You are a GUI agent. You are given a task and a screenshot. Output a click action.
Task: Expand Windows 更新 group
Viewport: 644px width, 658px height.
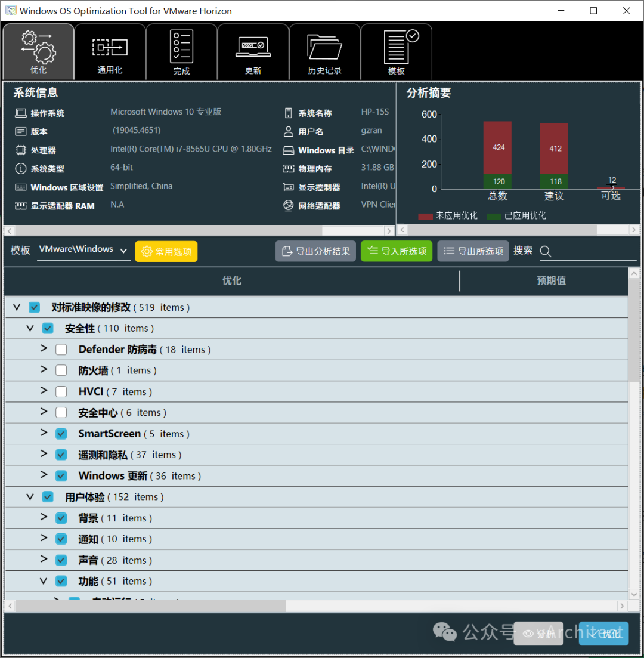tap(44, 475)
